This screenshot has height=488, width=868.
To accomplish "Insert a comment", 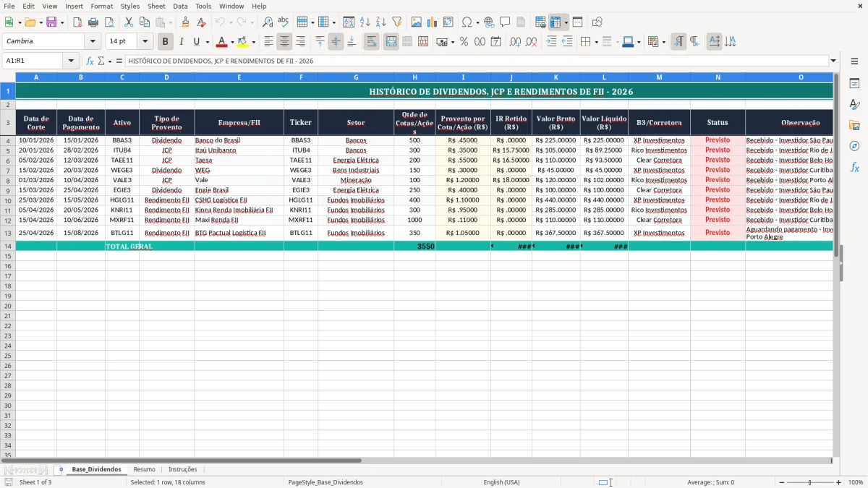I will 505,22.
